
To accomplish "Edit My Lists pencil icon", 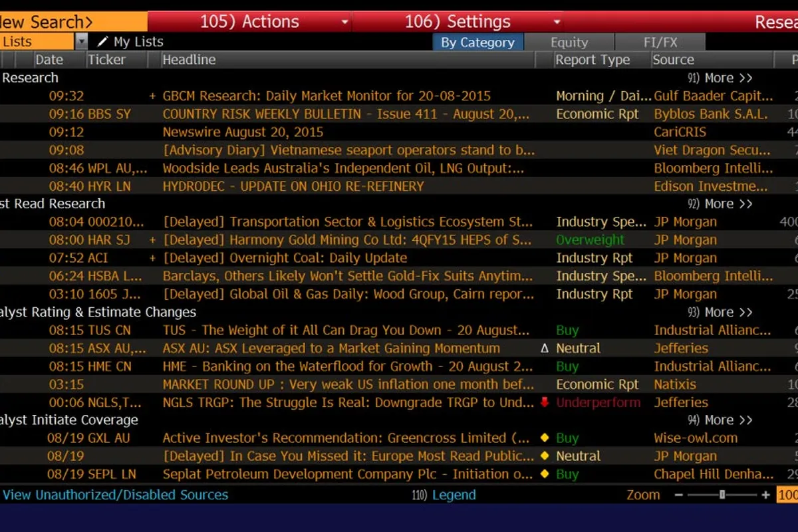I will pos(102,42).
